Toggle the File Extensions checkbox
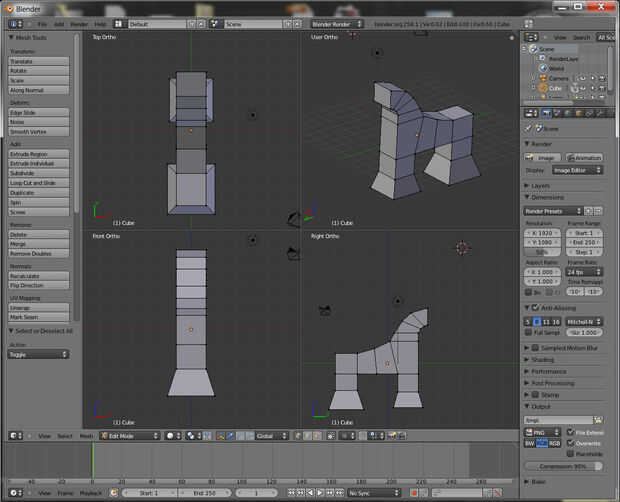620x502 pixels. [570, 432]
